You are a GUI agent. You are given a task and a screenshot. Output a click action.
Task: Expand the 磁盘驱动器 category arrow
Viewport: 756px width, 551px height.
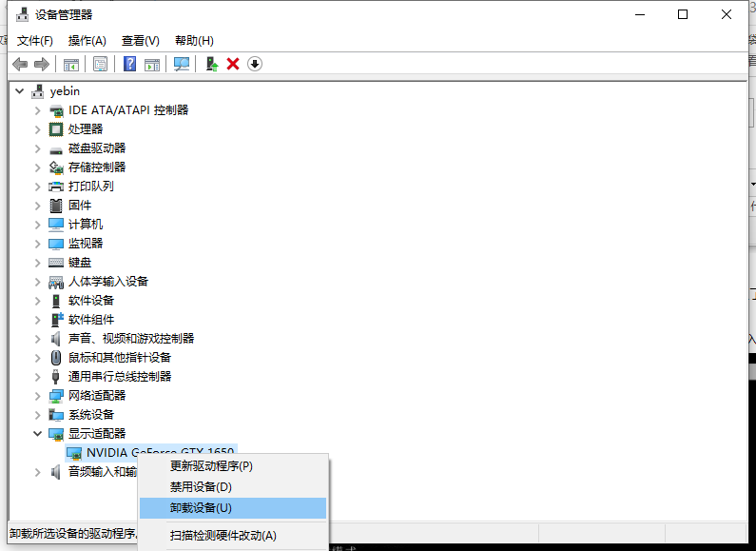coord(38,148)
